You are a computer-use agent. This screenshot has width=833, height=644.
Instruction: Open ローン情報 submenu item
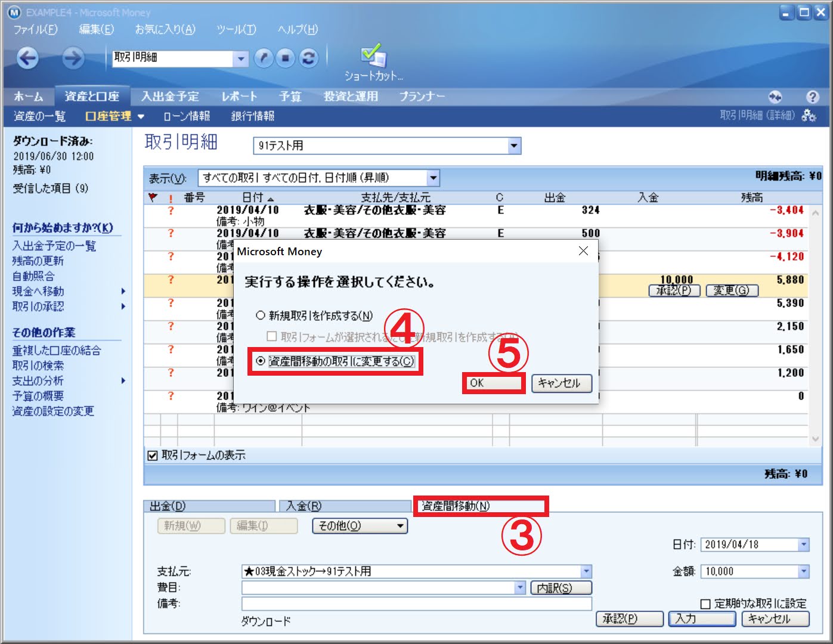pyautogui.click(x=187, y=116)
